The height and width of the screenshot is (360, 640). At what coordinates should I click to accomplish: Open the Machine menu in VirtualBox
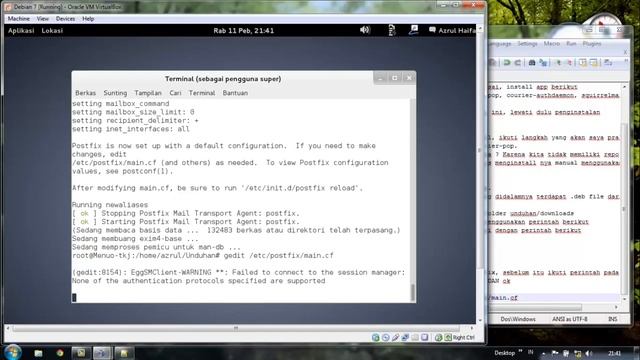tap(19, 19)
